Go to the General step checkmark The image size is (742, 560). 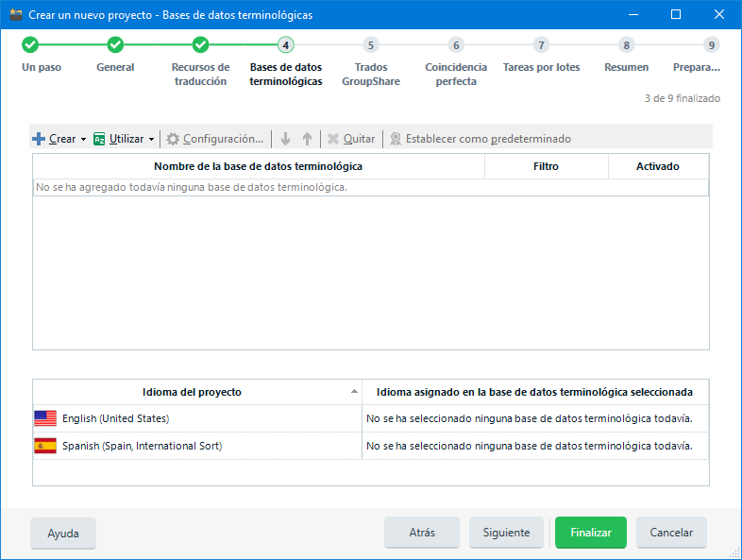[x=115, y=45]
